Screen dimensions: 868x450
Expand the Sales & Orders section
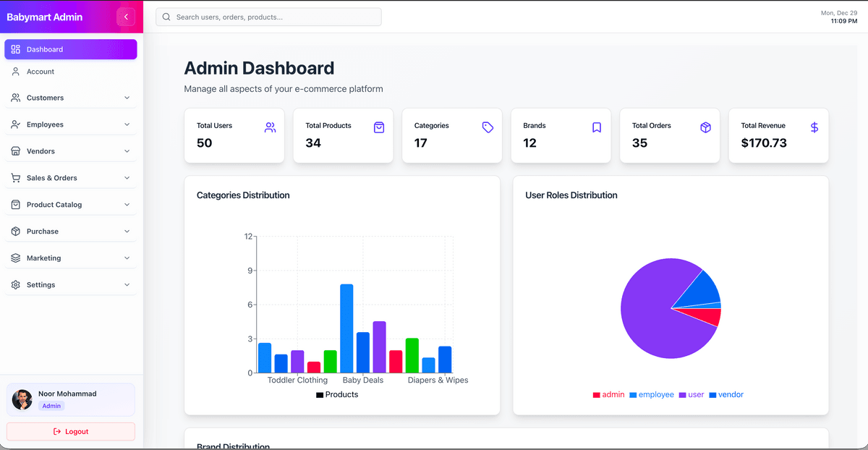(70, 178)
